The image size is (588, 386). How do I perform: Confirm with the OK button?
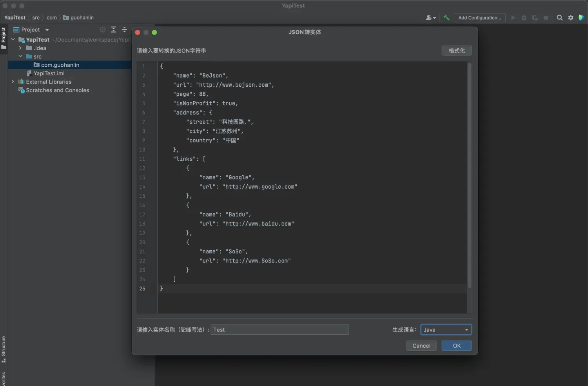pos(456,346)
